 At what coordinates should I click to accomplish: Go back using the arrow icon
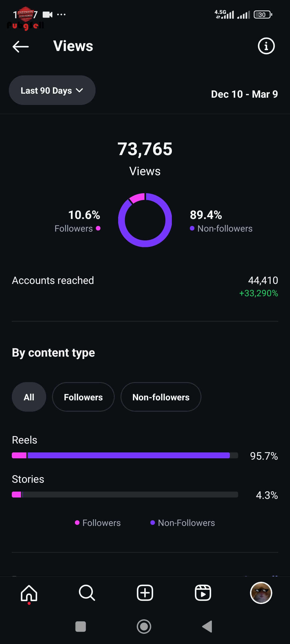click(x=20, y=46)
